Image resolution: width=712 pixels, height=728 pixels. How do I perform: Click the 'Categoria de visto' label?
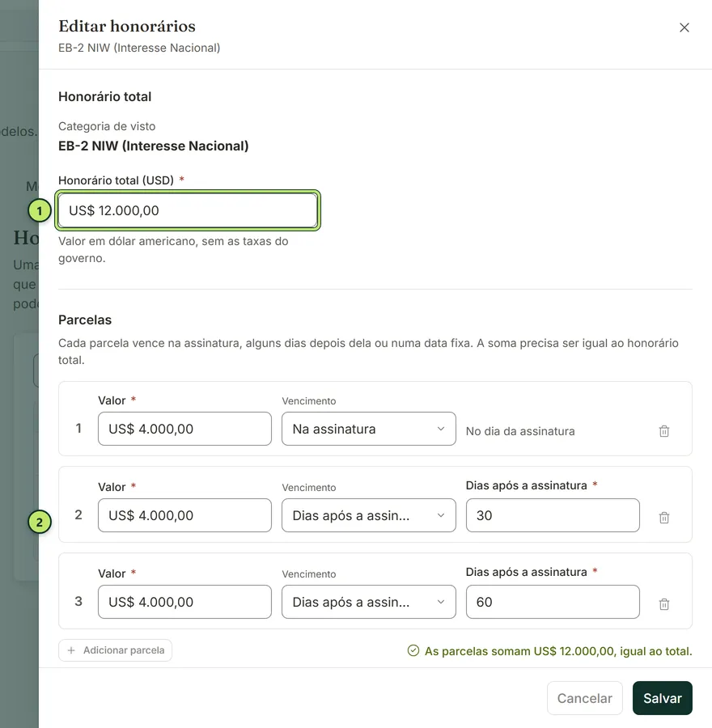(107, 126)
